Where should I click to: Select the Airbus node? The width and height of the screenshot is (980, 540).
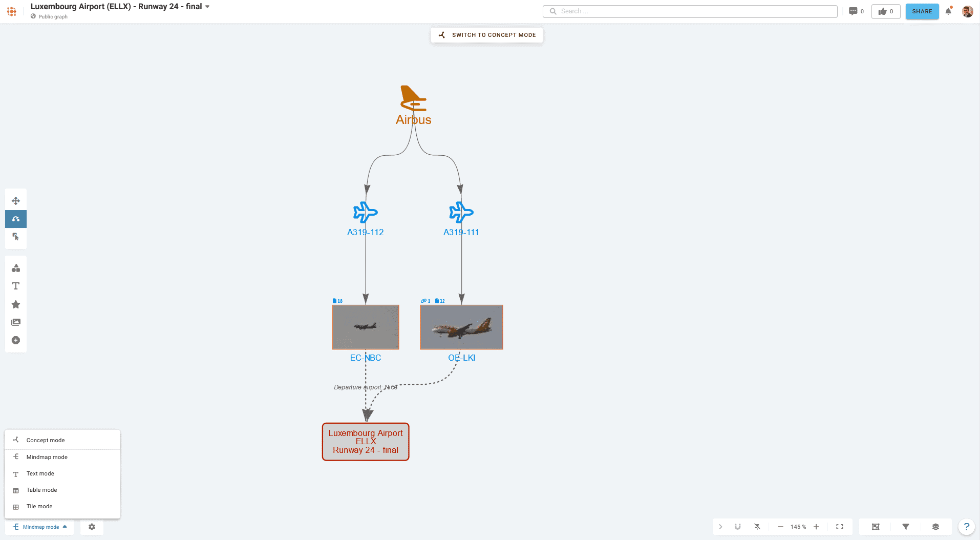coord(413,105)
